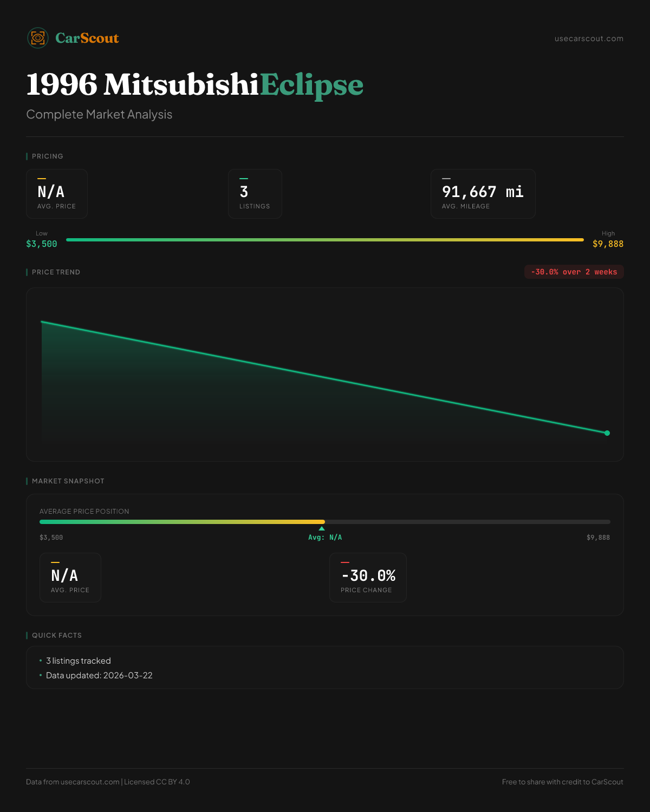Click the -30.0% over 2 weeks badge
Image resolution: width=650 pixels, height=812 pixels.
point(574,272)
